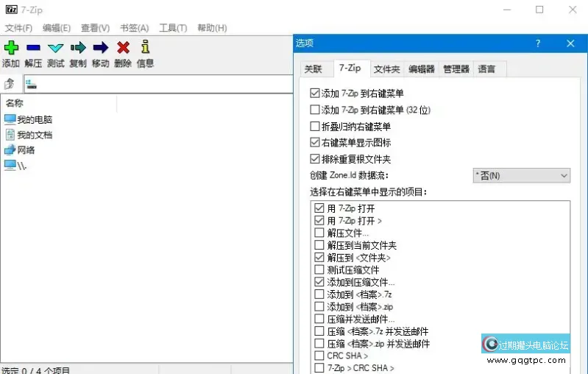Open the 创建 Zone.Id 数据流 dropdown
588x374 pixels.
point(522,175)
